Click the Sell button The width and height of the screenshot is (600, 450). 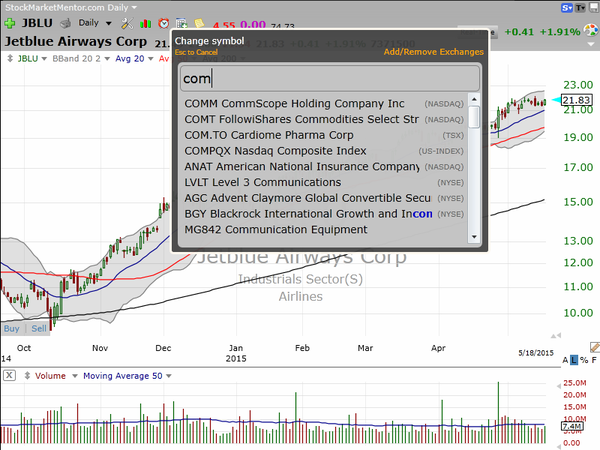coord(39,328)
